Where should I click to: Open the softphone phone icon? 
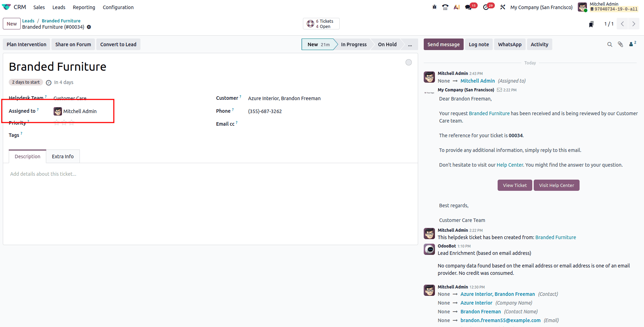point(445,7)
